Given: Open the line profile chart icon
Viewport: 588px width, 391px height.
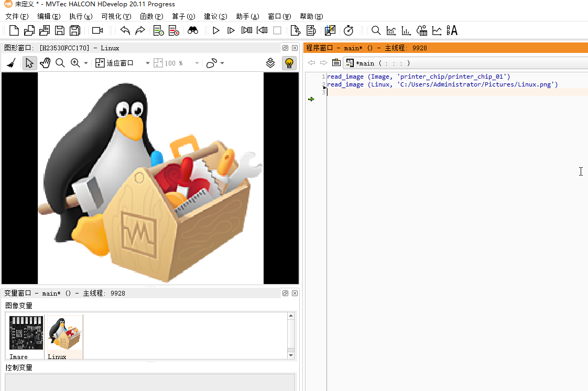Looking at the screenshot, I should [x=437, y=30].
